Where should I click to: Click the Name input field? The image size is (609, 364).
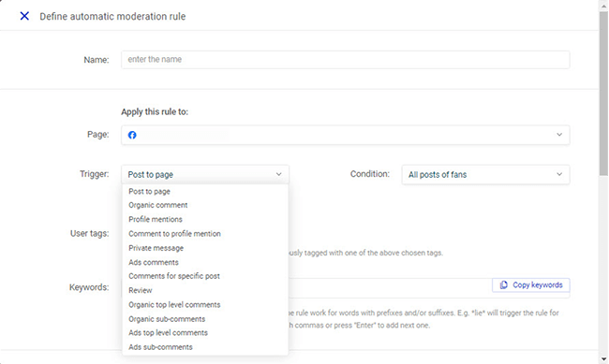(x=346, y=59)
